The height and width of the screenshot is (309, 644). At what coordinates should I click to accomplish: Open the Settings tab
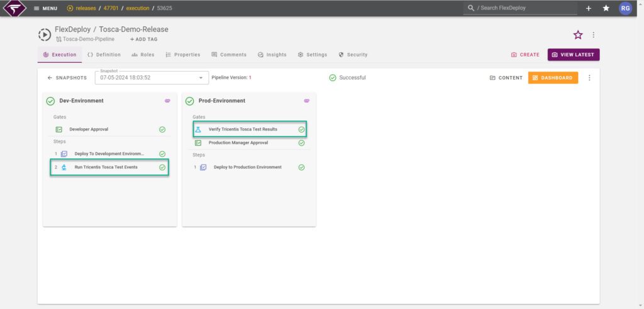click(x=313, y=55)
